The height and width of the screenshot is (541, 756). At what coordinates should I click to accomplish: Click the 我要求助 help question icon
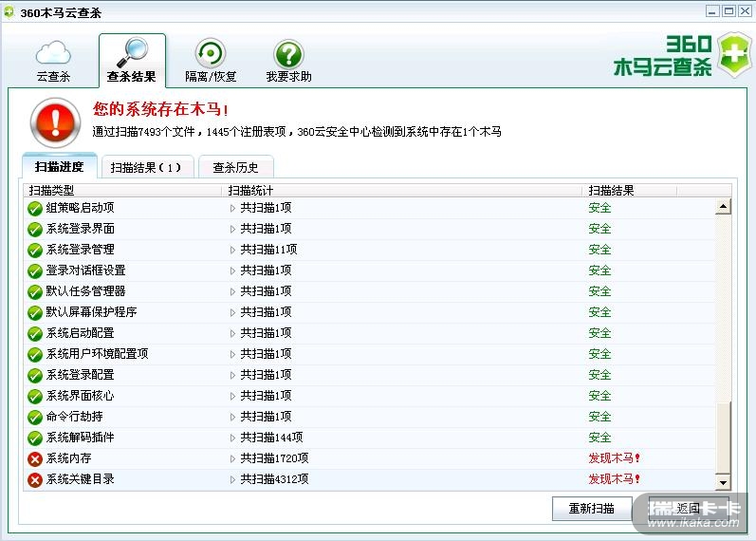pos(288,53)
